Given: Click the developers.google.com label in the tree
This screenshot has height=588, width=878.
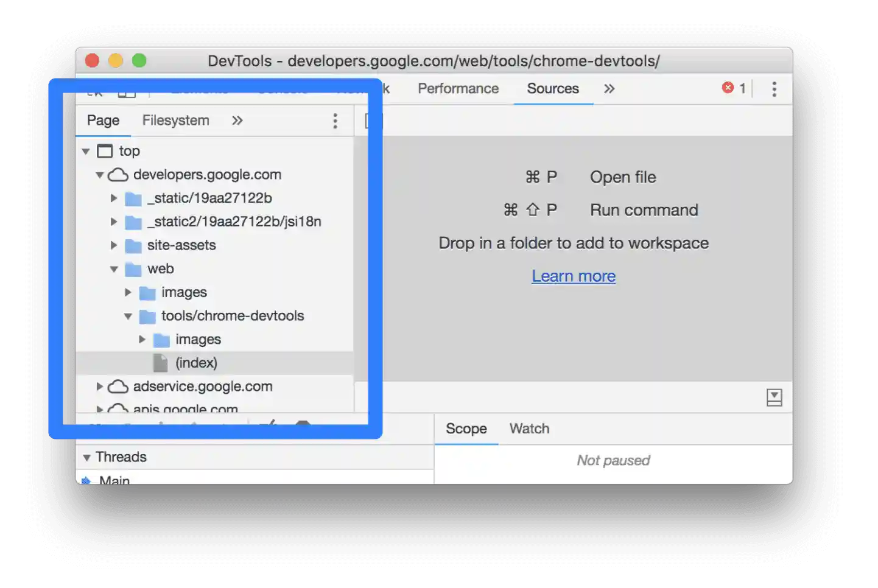Looking at the screenshot, I should click(207, 175).
